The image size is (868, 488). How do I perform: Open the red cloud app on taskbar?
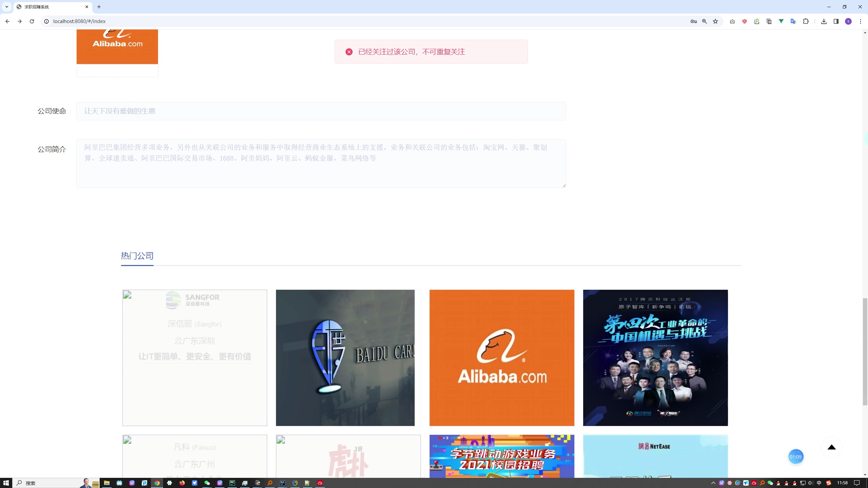click(320, 483)
